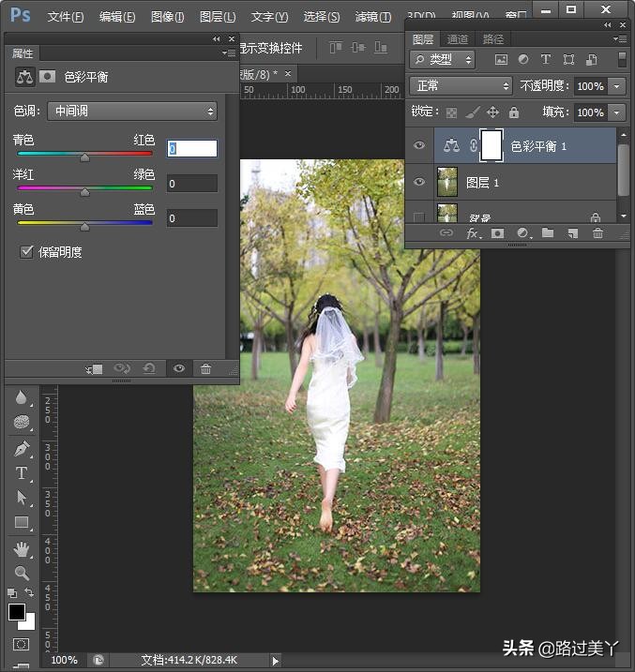Click the layer mask thumbnail of 色彩平衡 1
The image size is (635, 672).
pyautogui.click(x=491, y=145)
